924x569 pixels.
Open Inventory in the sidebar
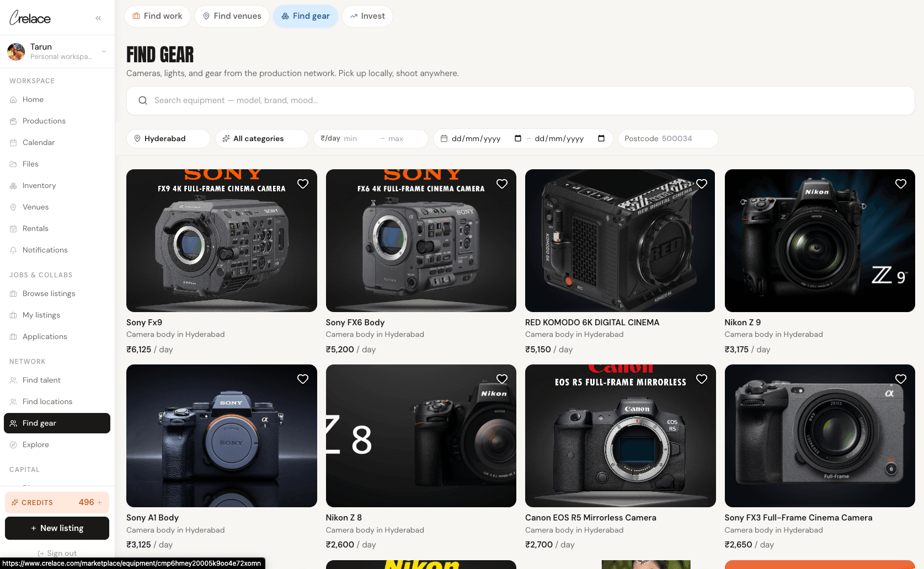(x=57, y=186)
